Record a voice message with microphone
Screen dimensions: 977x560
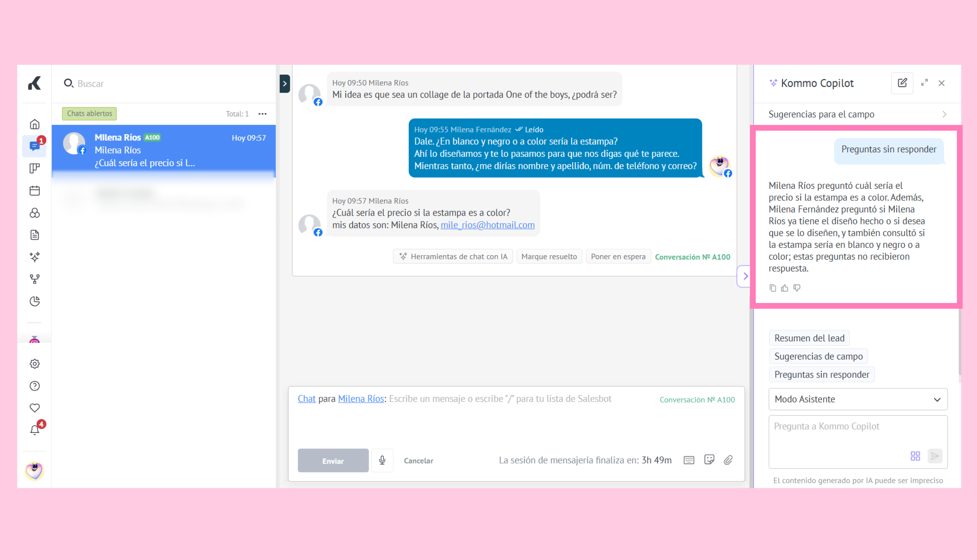coord(382,460)
